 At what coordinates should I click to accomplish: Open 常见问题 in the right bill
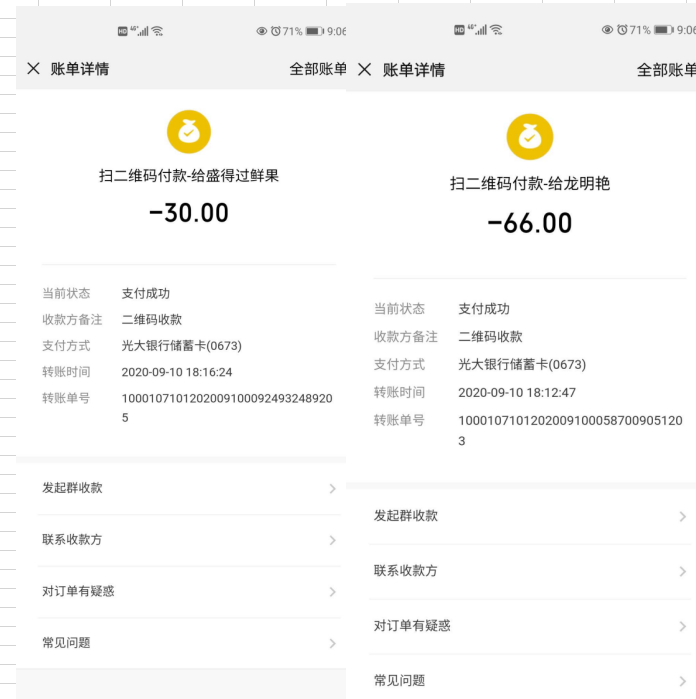point(400,680)
